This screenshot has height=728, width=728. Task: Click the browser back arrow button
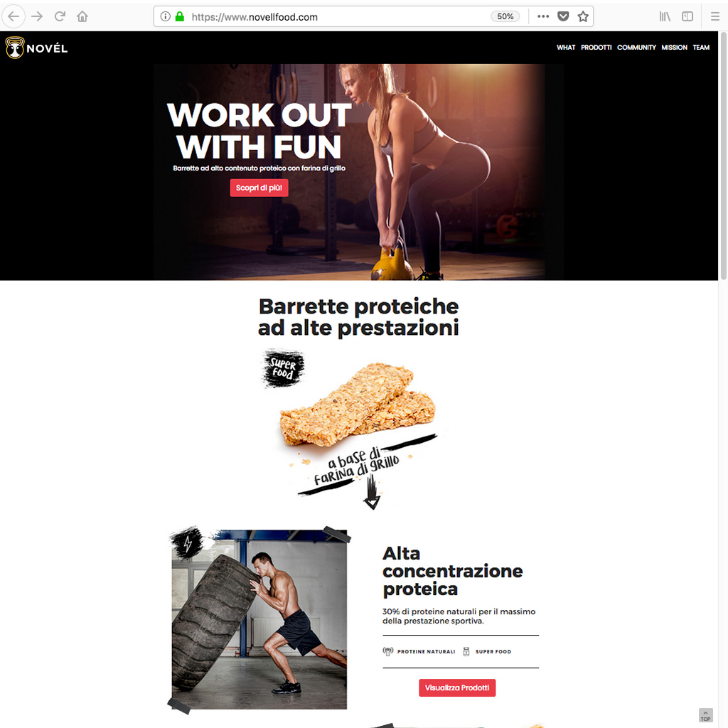(14, 17)
